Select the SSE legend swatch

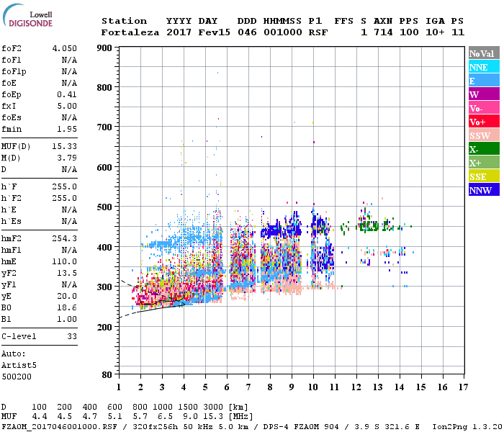[x=484, y=176]
